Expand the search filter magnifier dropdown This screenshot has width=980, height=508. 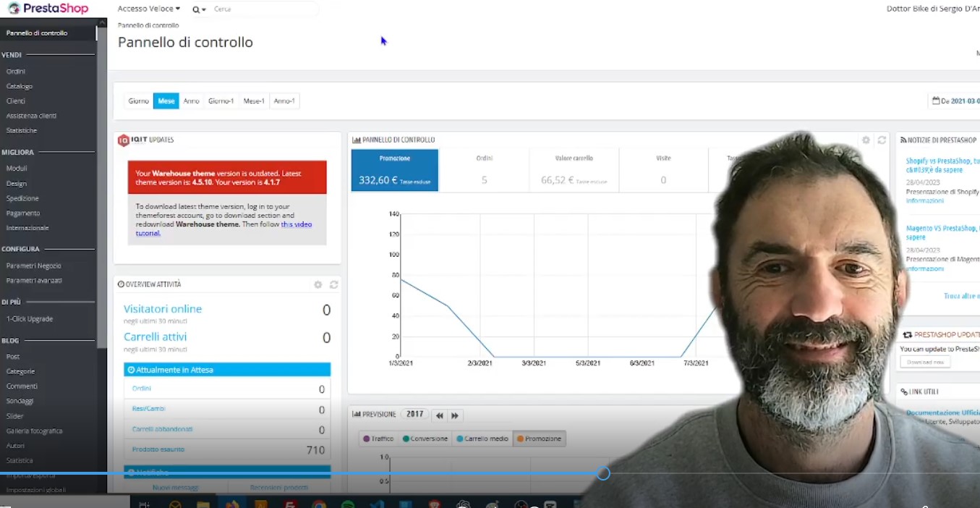[199, 9]
